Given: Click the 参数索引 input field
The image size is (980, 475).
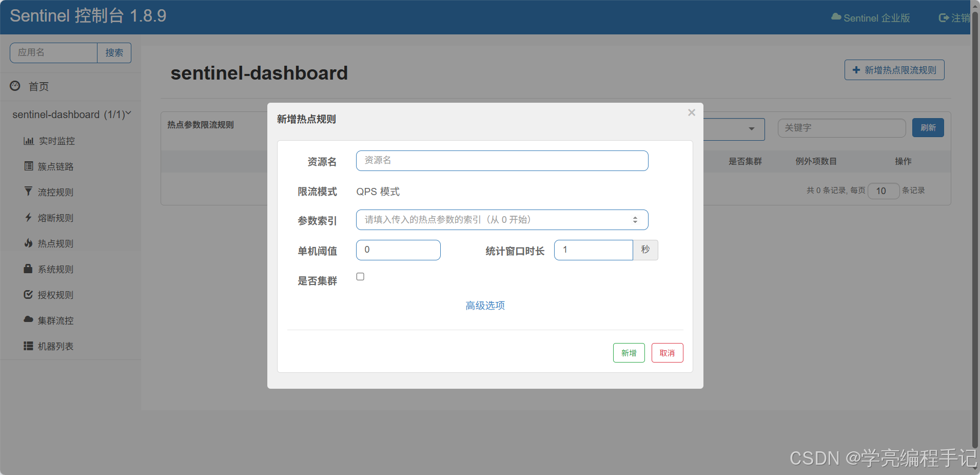Looking at the screenshot, I should [x=502, y=220].
